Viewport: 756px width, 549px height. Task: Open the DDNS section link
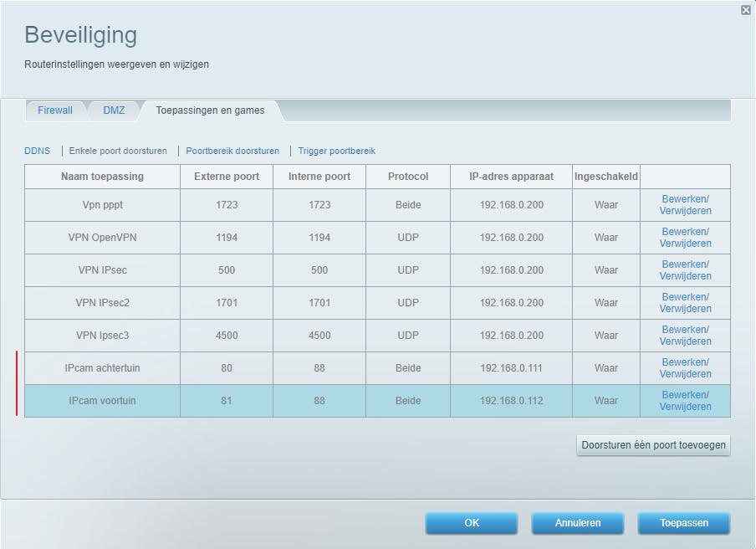click(x=37, y=151)
